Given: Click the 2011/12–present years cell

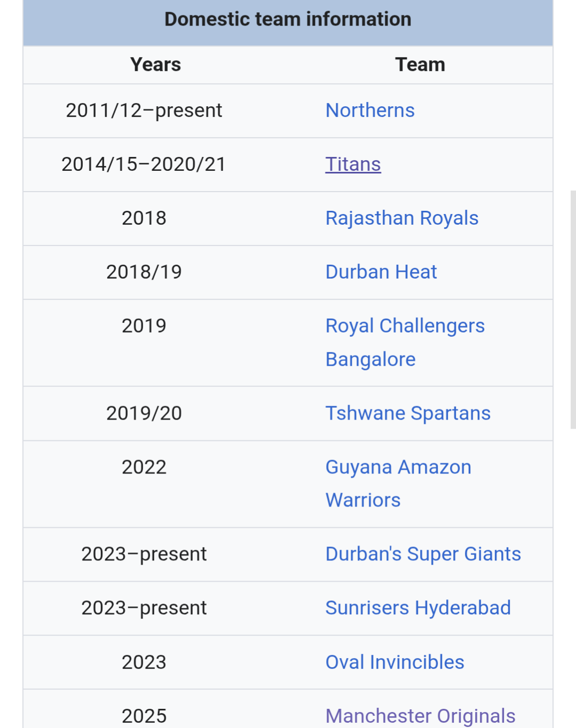Looking at the screenshot, I should pos(144,110).
